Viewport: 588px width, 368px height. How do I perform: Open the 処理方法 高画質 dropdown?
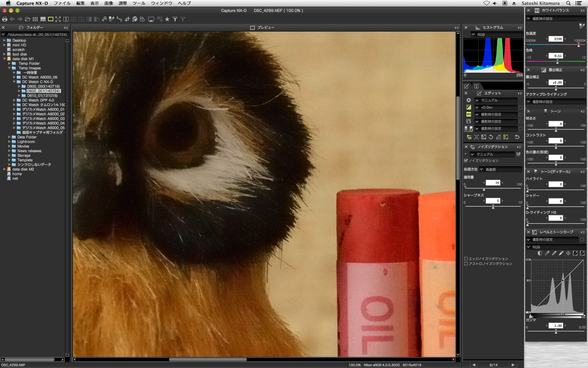pos(500,169)
